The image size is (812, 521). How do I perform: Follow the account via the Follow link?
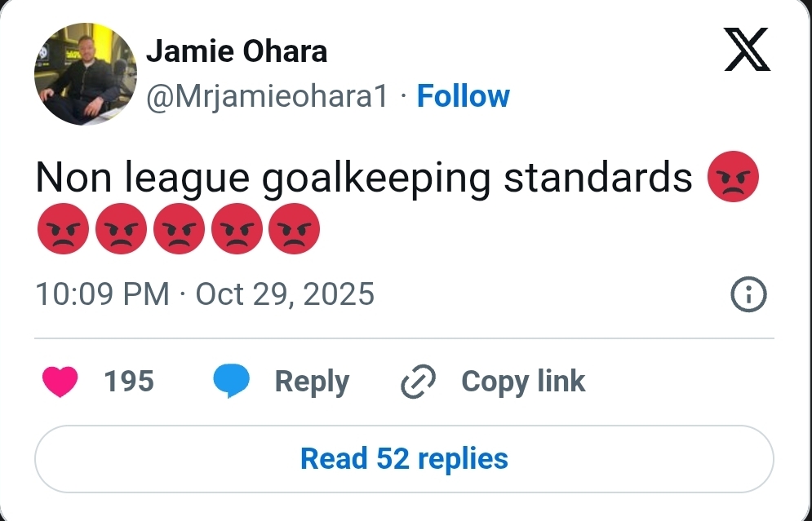tap(463, 96)
